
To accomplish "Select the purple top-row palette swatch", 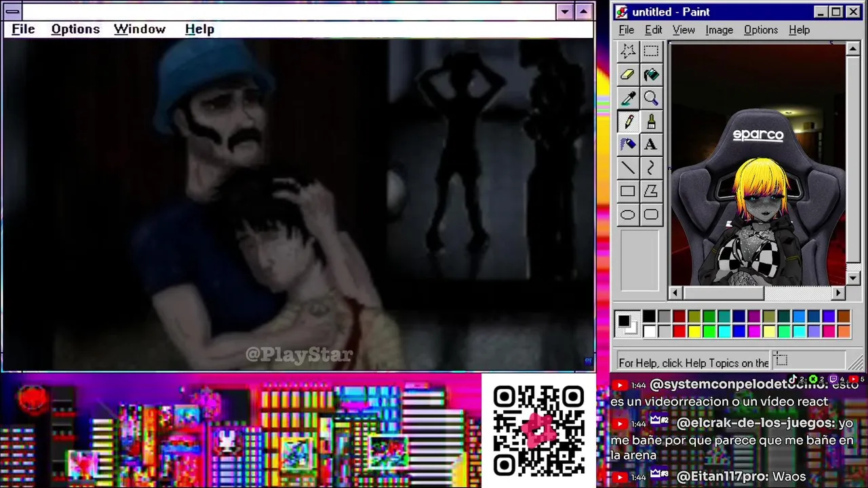I will pyautogui.click(x=753, y=317).
